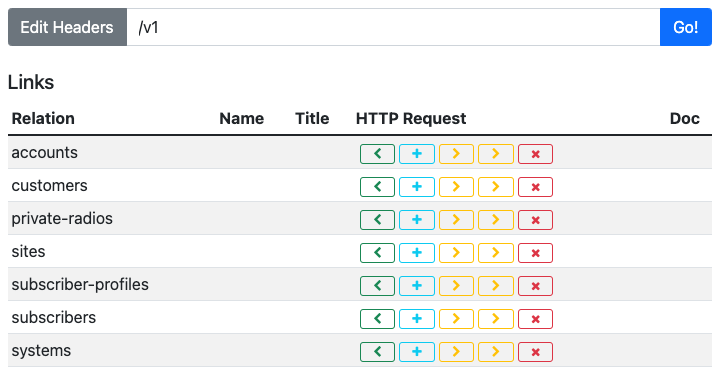The width and height of the screenshot is (725, 379).
Task: Select the private-radios relation text
Action: click(x=62, y=219)
